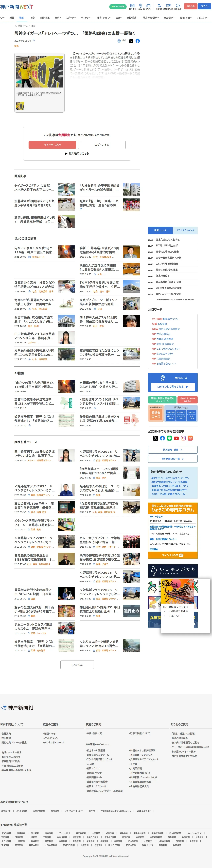Click the red 申し込む header button

(191, 6)
